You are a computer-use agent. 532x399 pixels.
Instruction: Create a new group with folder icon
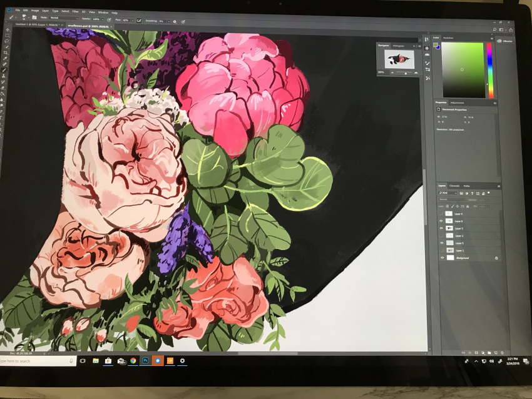click(x=489, y=353)
